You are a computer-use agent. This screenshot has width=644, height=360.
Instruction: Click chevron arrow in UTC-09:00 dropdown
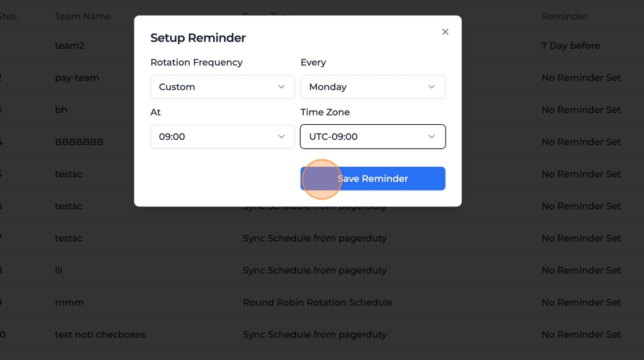tap(431, 137)
